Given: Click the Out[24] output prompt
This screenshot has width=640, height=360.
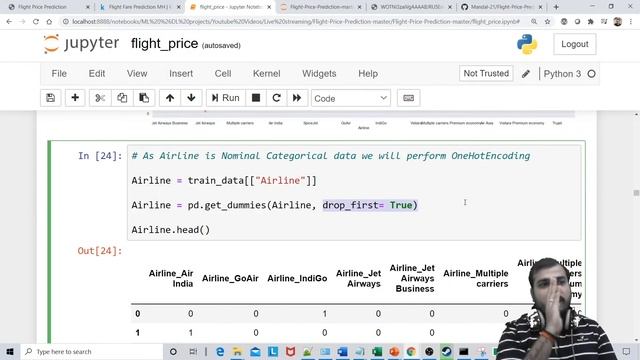Looking at the screenshot, I should pyautogui.click(x=100, y=251).
